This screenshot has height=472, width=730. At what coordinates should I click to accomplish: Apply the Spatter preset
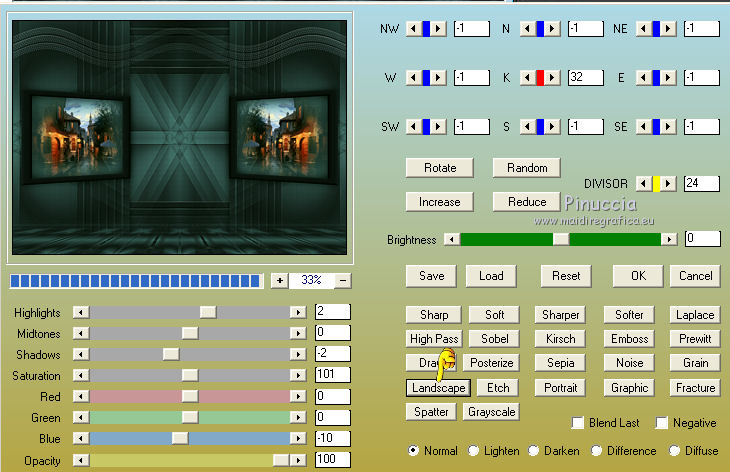point(431,412)
